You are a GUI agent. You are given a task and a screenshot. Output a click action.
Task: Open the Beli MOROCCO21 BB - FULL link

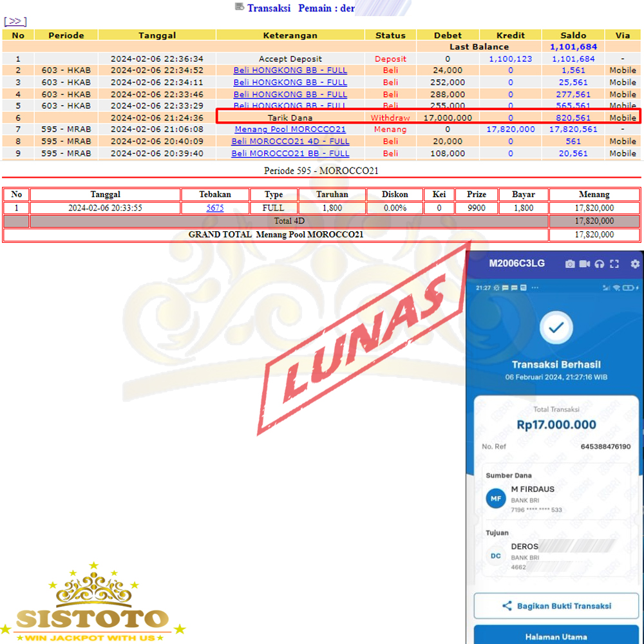tap(290, 154)
